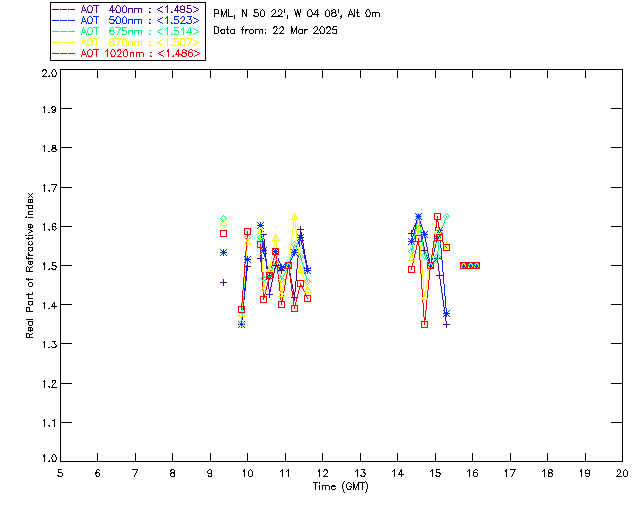This screenshot has height=512, width=640.
Task: Click the x-axis hour label 14
Action: pos(398,473)
